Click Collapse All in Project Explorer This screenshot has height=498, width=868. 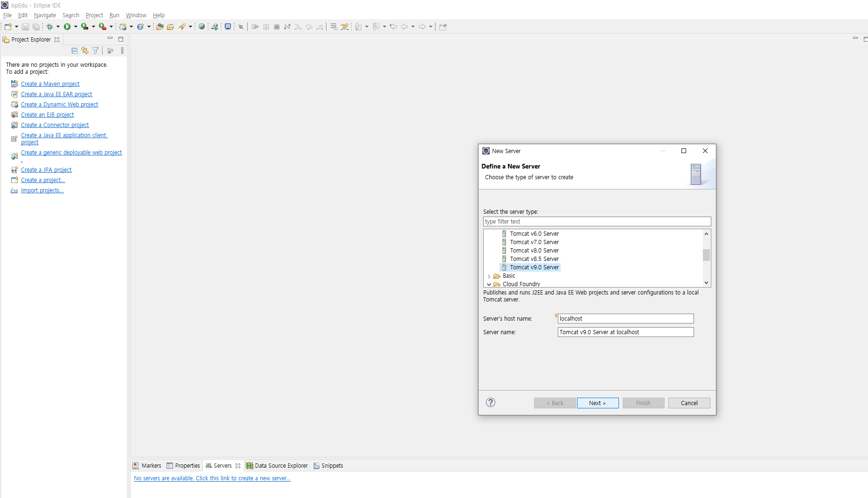click(x=75, y=50)
